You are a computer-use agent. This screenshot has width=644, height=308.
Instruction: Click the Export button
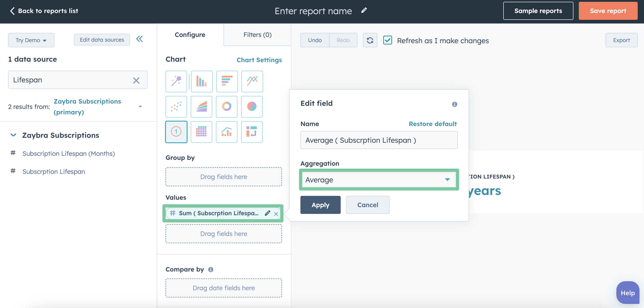621,40
